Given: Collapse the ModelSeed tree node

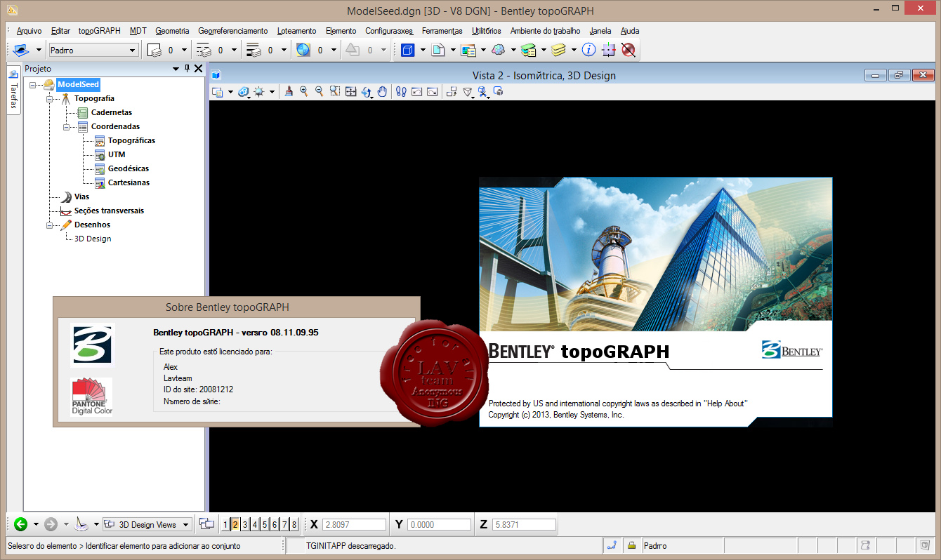Looking at the screenshot, I should tap(33, 84).
